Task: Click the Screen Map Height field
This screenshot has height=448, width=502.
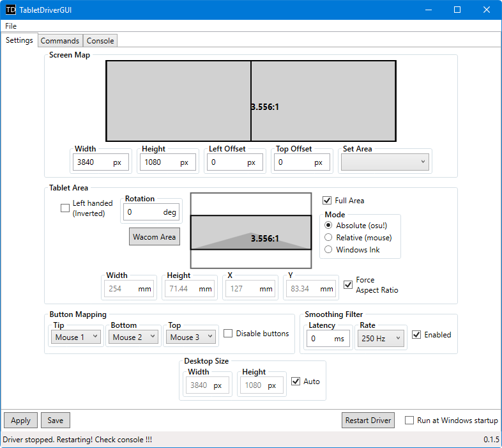Action: tap(168, 162)
